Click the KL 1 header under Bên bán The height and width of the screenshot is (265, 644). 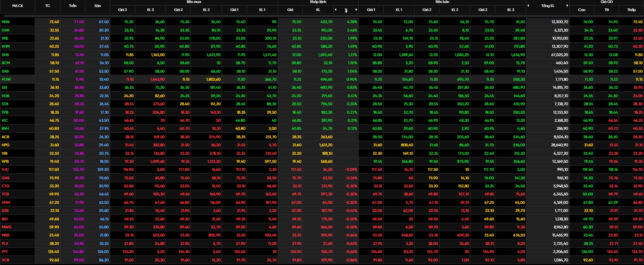coord(399,10)
